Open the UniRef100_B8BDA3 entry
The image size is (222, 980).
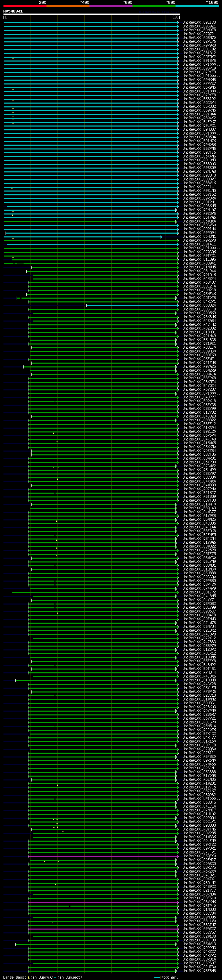(x=199, y=164)
